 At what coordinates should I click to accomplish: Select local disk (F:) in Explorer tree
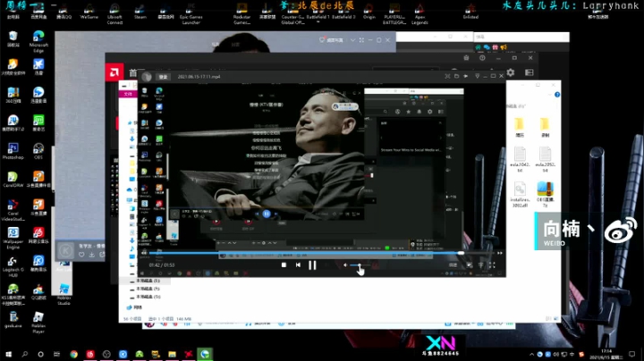click(x=148, y=289)
